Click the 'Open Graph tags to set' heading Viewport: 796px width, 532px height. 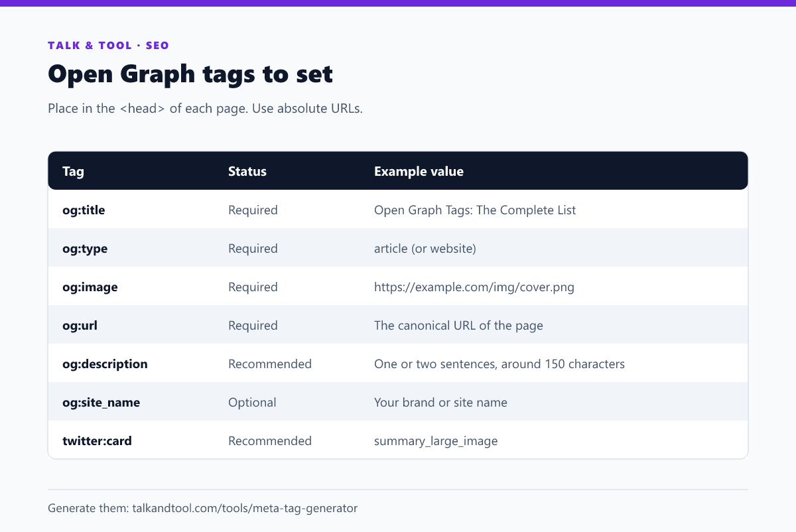click(190, 74)
